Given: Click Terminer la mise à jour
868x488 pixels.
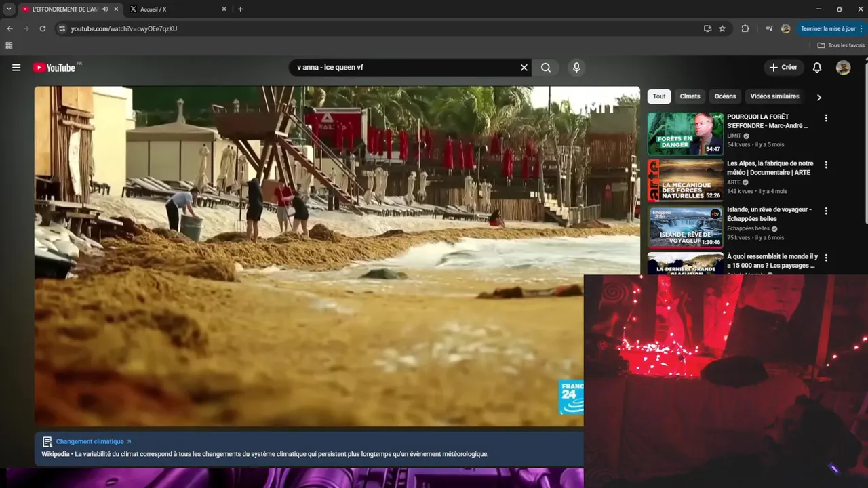Looking at the screenshot, I should pos(828,28).
